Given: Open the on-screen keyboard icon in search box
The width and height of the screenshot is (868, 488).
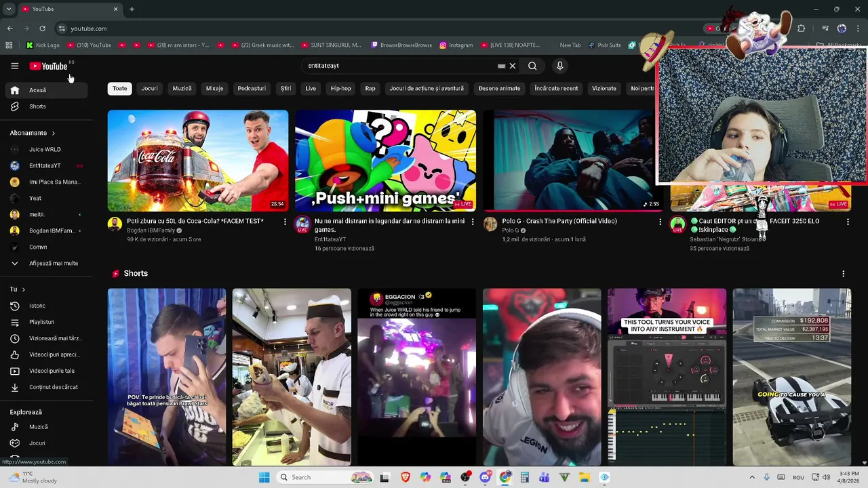Looking at the screenshot, I should pyautogui.click(x=501, y=66).
